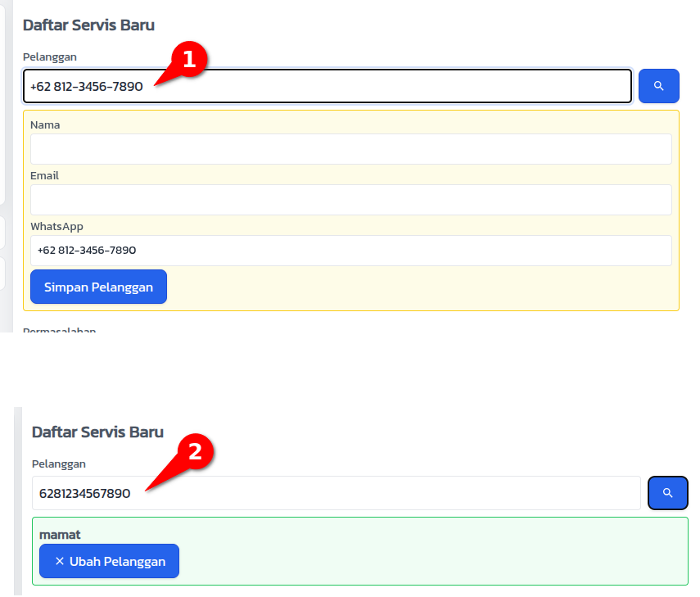Click Pelanggan field containing +62 812-3456-7890
Screen dimensions: 700x597
coord(327,86)
